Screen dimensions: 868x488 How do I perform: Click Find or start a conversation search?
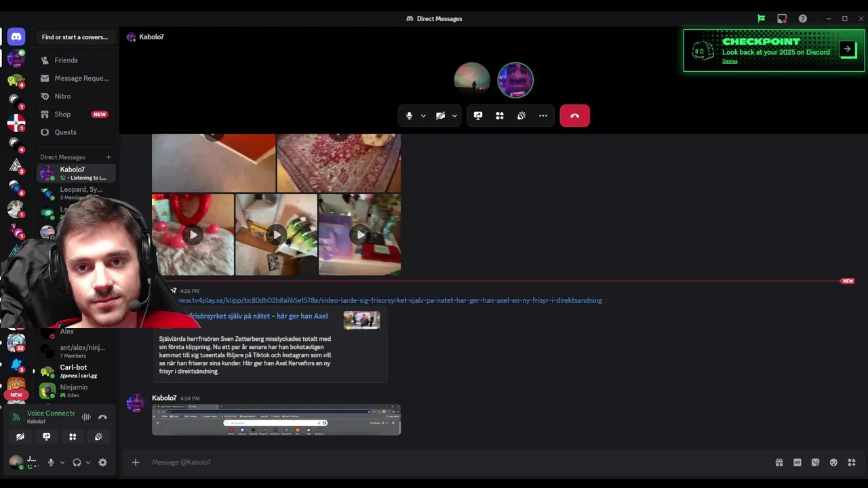[75, 37]
